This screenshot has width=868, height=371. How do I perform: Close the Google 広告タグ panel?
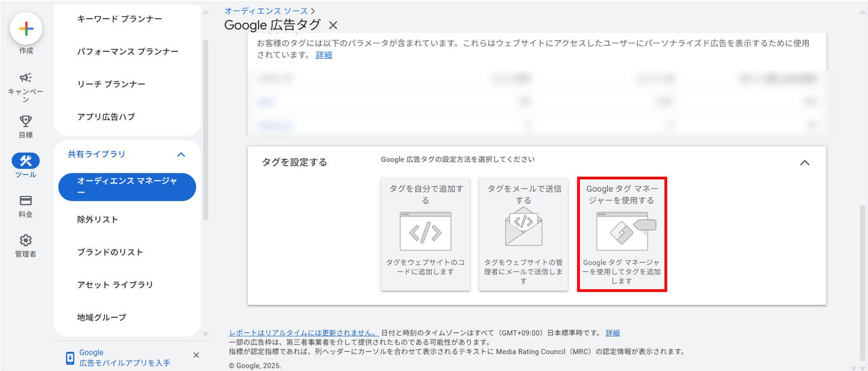point(333,25)
